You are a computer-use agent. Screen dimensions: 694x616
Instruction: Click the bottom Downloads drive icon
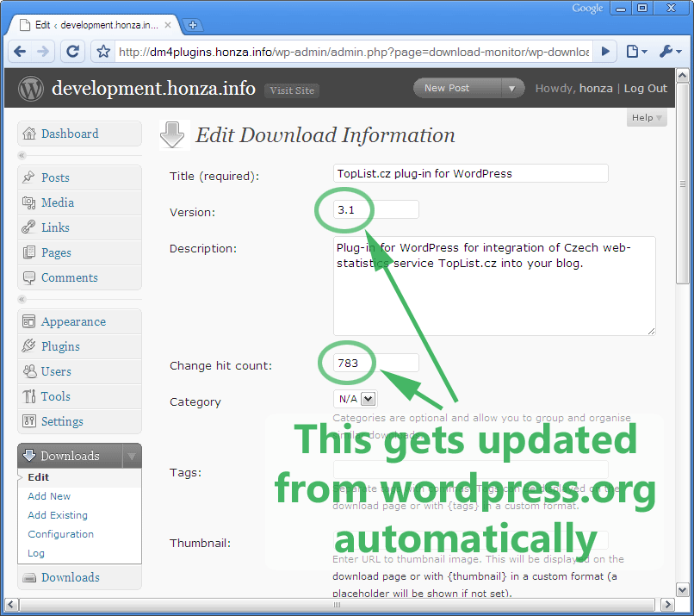tap(29, 577)
